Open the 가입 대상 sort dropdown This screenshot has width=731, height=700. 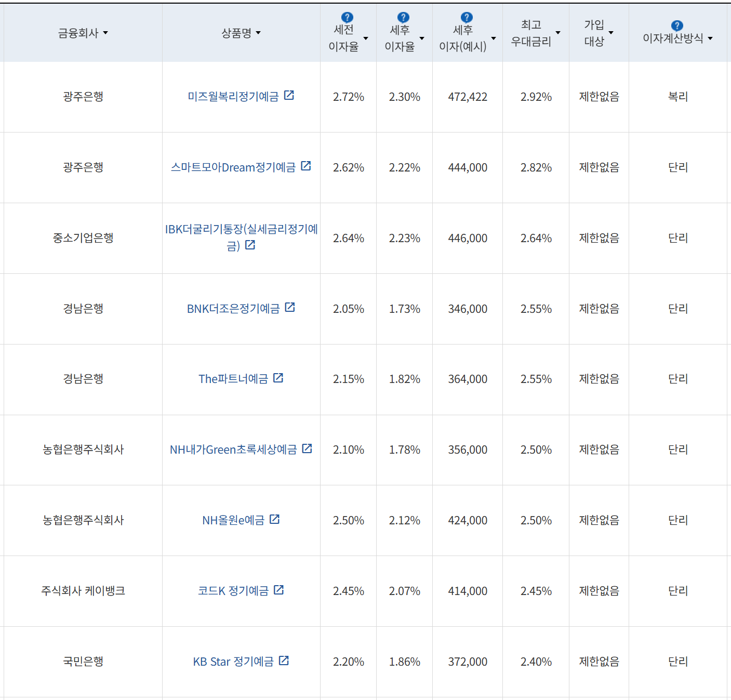pos(612,33)
